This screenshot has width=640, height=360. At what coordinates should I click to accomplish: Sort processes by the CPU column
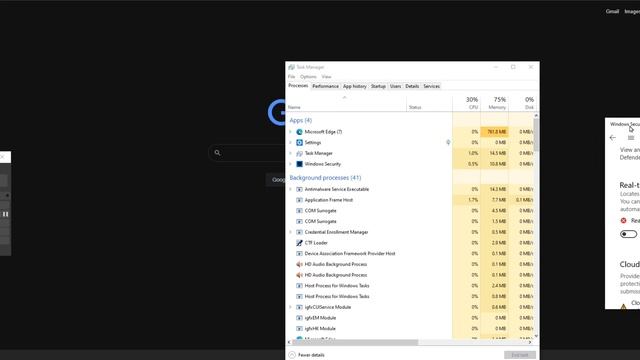pyautogui.click(x=467, y=104)
